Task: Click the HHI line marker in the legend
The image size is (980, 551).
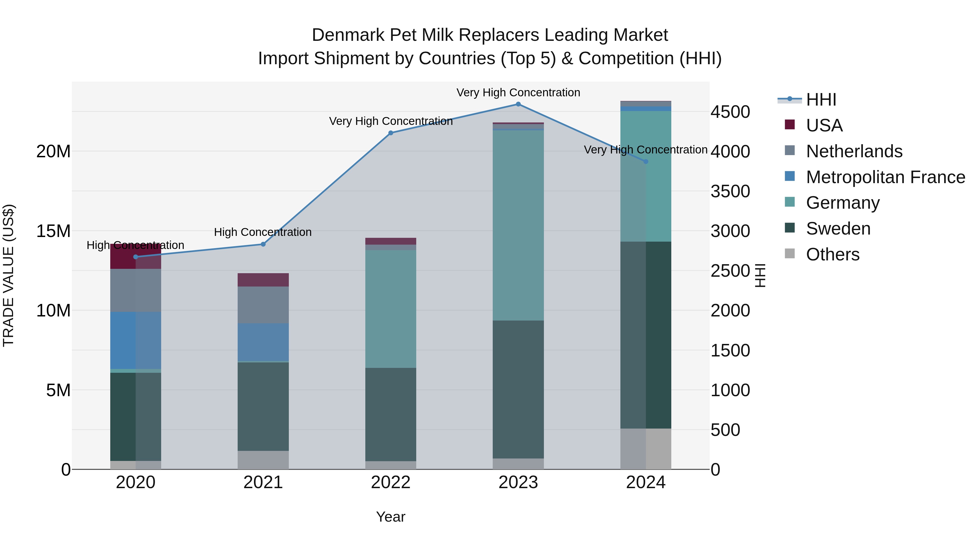Action: (790, 99)
